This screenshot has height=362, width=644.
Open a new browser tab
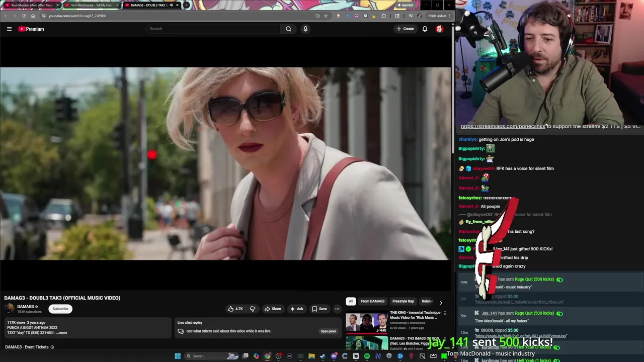(186, 5)
